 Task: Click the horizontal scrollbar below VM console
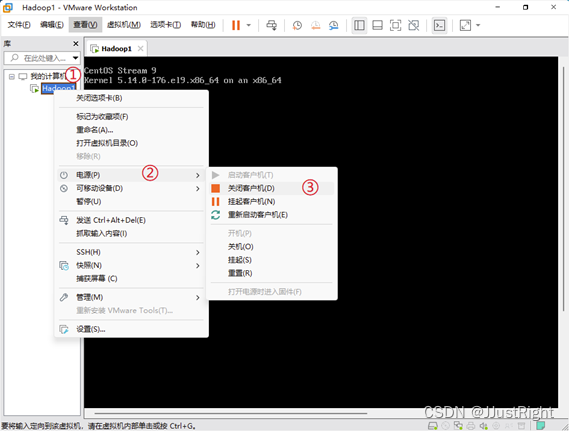point(230,413)
